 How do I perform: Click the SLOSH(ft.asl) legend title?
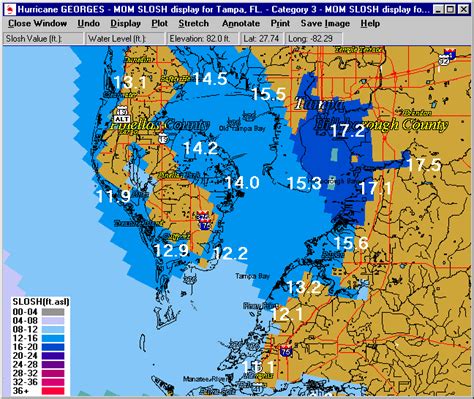[x=41, y=302]
